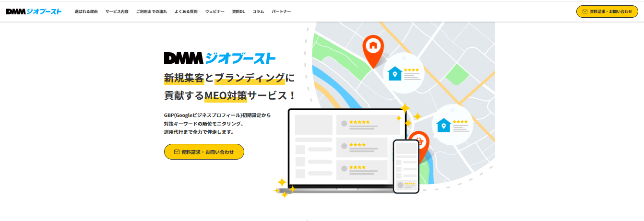This screenshot has height=221, width=644.
Task: Click the large orange home map pin
Action: [373, 49]
